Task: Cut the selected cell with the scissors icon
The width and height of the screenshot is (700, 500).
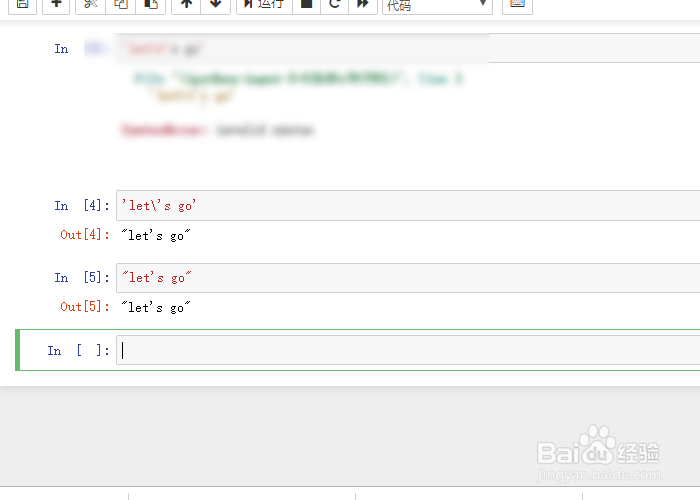Action: coord(91,5)
